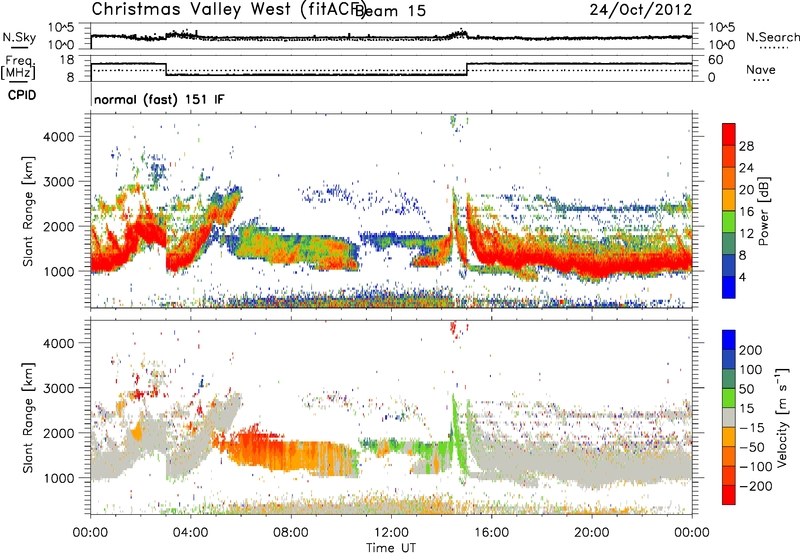Click the date '24/Oct/2012'
The height and width of the screenshot is (554, 800).
click(640, 10)
